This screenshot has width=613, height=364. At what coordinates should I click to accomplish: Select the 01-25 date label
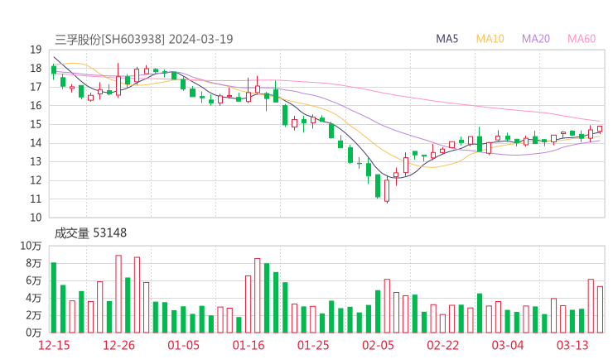point(313,345)
